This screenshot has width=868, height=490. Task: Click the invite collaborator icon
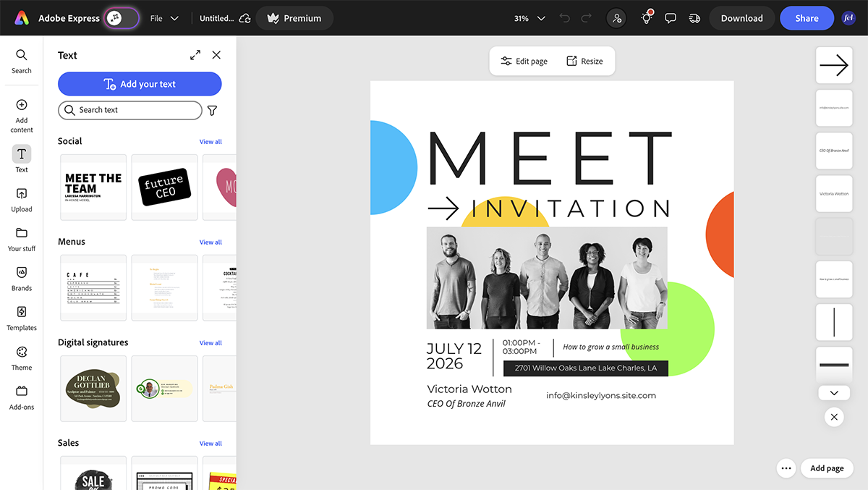tap(616, 17)
